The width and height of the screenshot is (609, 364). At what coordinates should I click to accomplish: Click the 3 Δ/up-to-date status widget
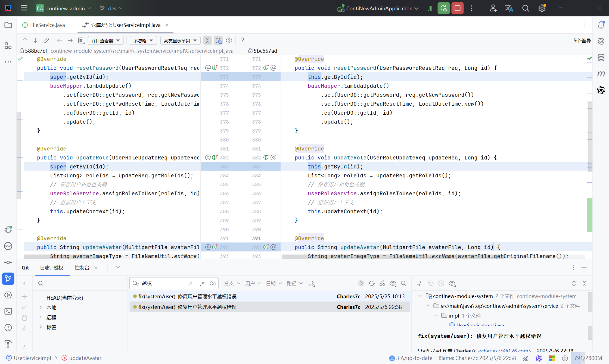click(x=411, y=358)
